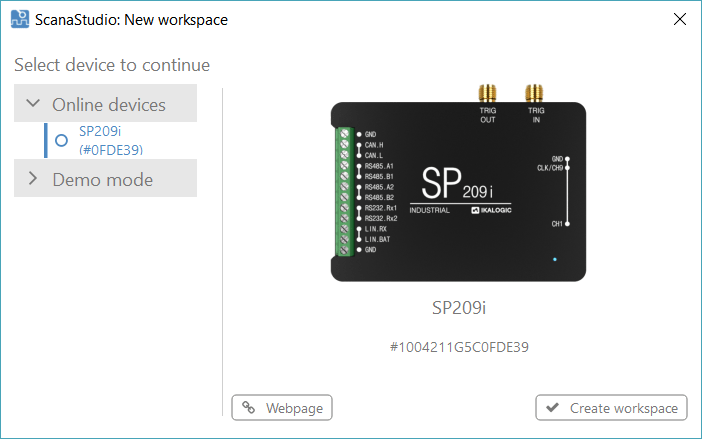Click the TRIG IN connector on device image
702x439 pixels.
coord(535,97)
